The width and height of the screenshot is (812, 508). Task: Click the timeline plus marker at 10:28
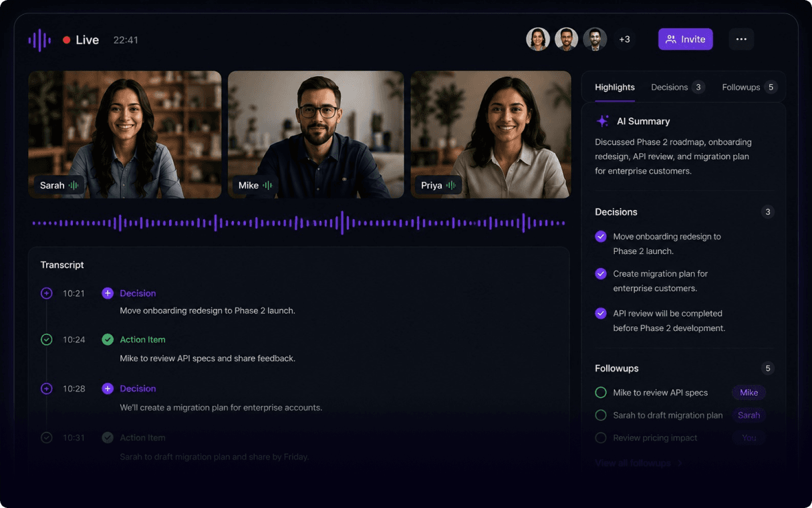46,388
